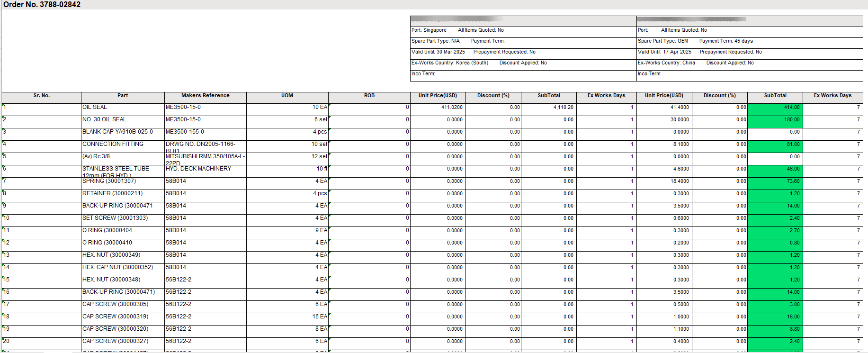868x353 pixels.
Task: Select "Valid Until: 17 Apr 2025" cell
Action: click(x=664, y=52)
